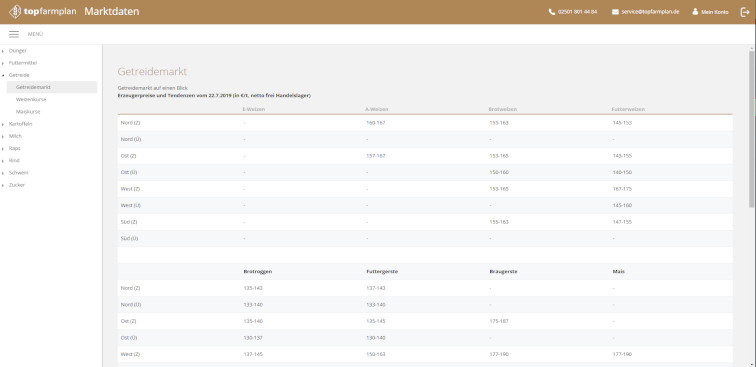Click the Braugerste column header
This screenshot has width=756, height=367.
[x=503, y=272]
